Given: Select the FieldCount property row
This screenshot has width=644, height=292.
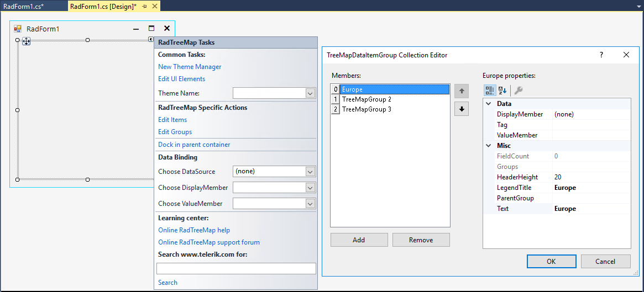Looking at the screenshot, I should (x=557, y=156).
